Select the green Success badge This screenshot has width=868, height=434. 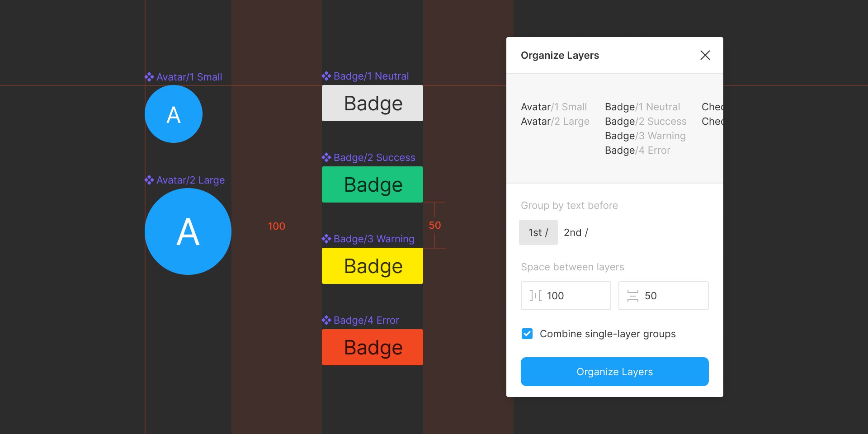373,184
